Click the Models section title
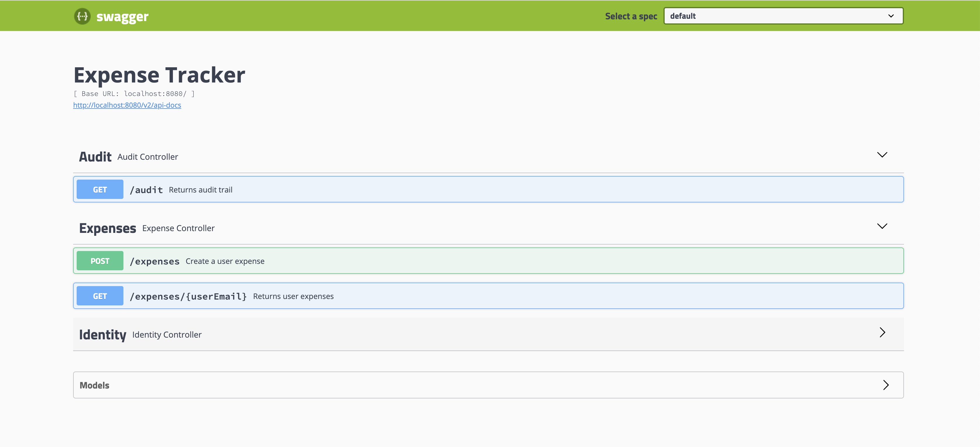Viewport: 980px width, 447px height. point(94,385)
